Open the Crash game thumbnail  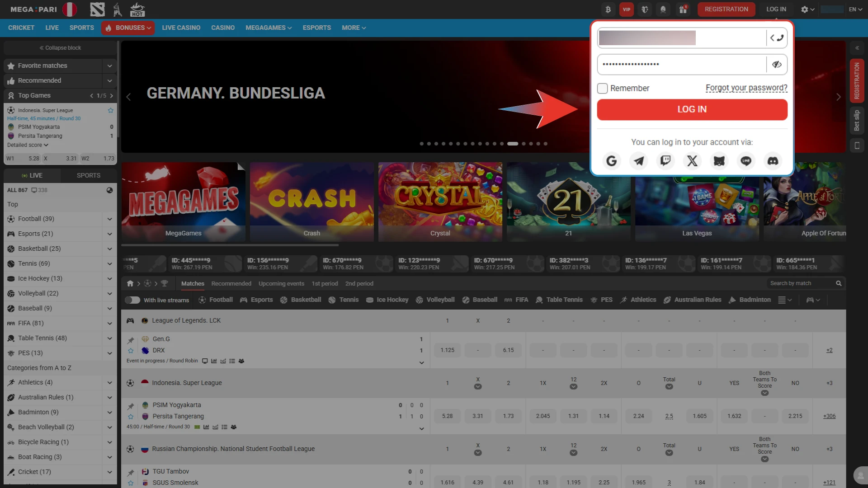coord(312,202)
